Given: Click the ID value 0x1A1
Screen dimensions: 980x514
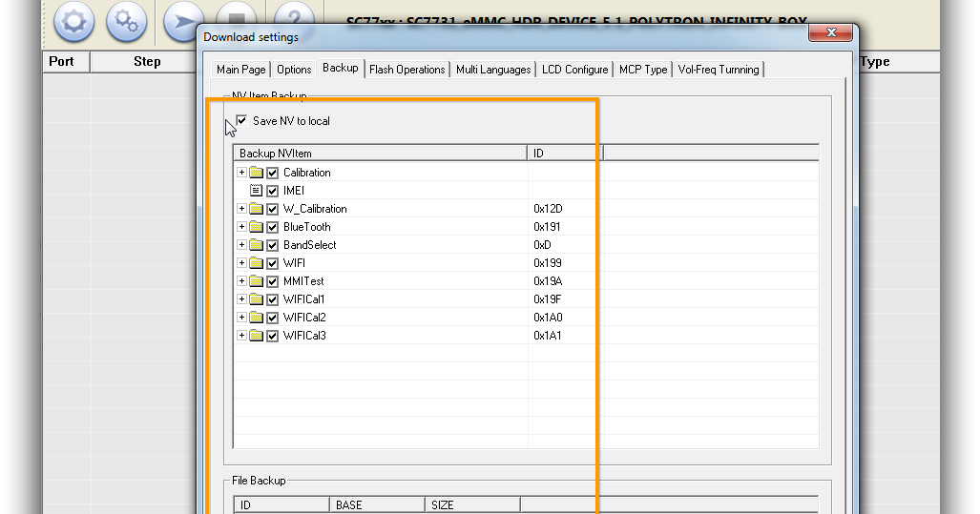Looking at the screenshot, I should coord(548,336).
